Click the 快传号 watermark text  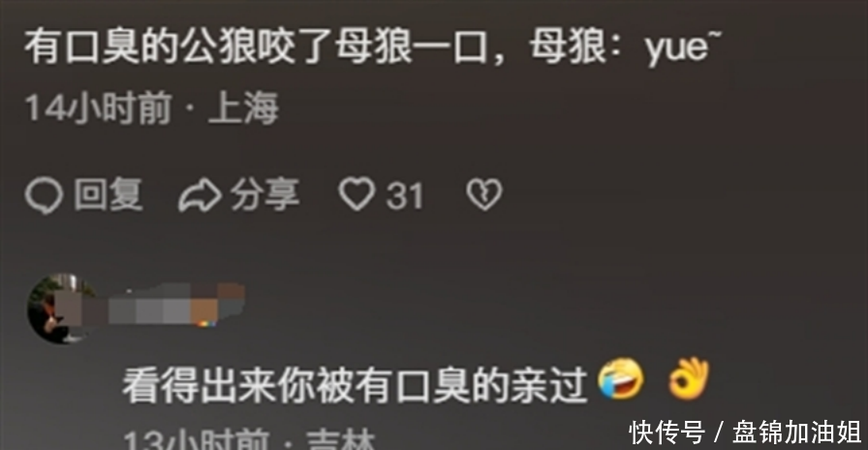666,433
